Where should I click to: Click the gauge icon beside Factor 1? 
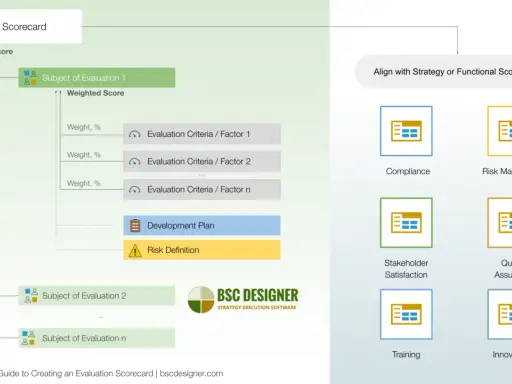coord(135,134)
